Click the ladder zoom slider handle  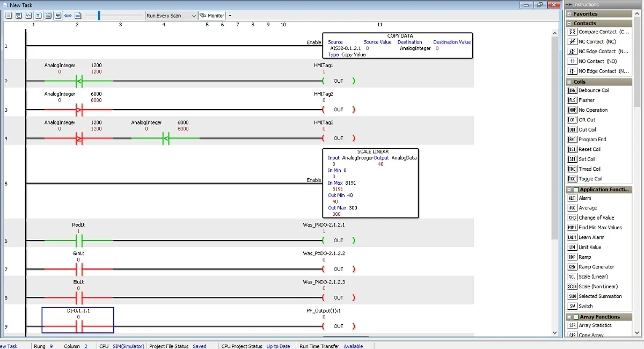pos(99,16)
